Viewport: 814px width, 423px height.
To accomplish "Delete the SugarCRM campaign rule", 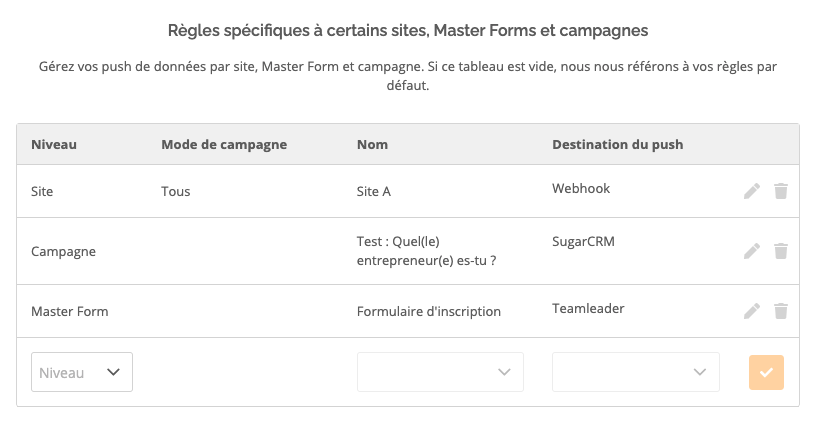I will click(x=781, y=251).
